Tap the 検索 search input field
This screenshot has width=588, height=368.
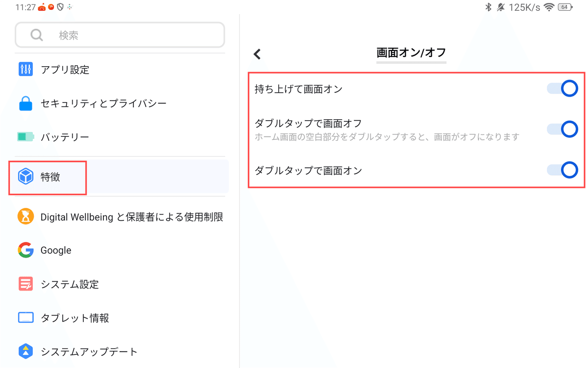pyautogui.click(x=120, y=35)
